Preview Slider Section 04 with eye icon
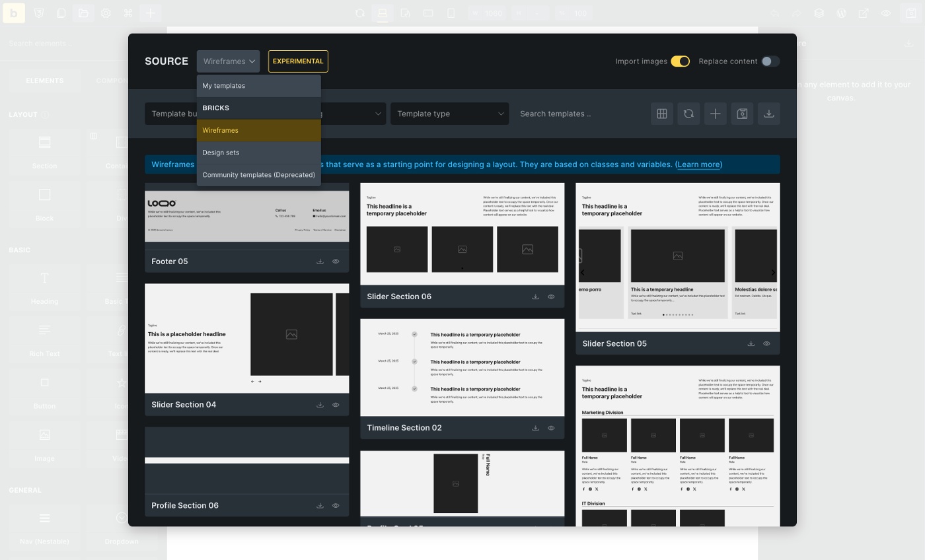Image resolution: width=925 pixels, height=560 pixels. [336, 405]
